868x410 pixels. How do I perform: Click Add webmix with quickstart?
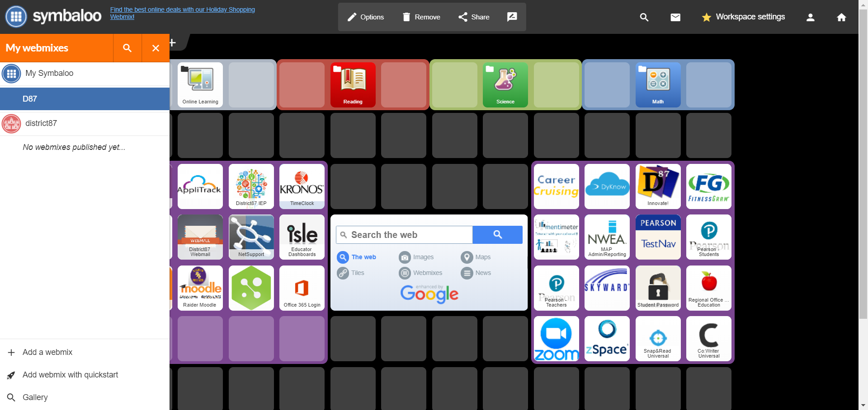85,375
